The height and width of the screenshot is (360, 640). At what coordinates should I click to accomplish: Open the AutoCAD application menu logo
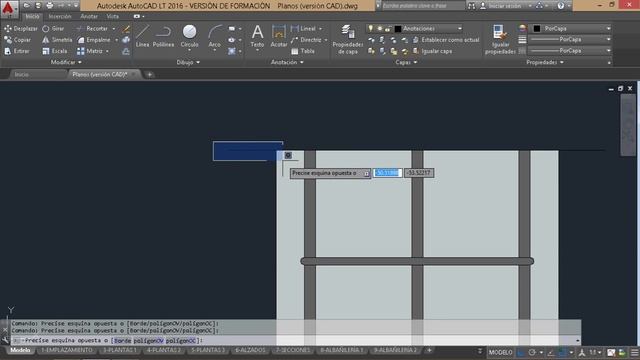pos(9,8)
